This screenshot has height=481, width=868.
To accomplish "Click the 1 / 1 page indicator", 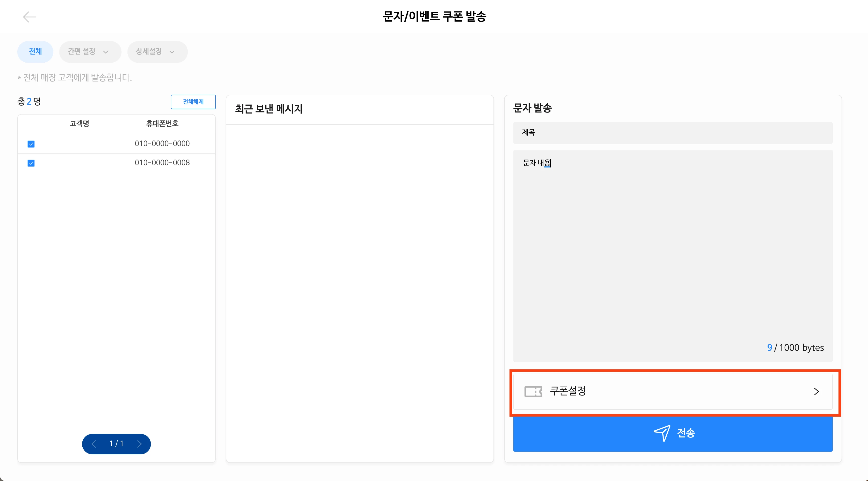I will pos(116,444).
